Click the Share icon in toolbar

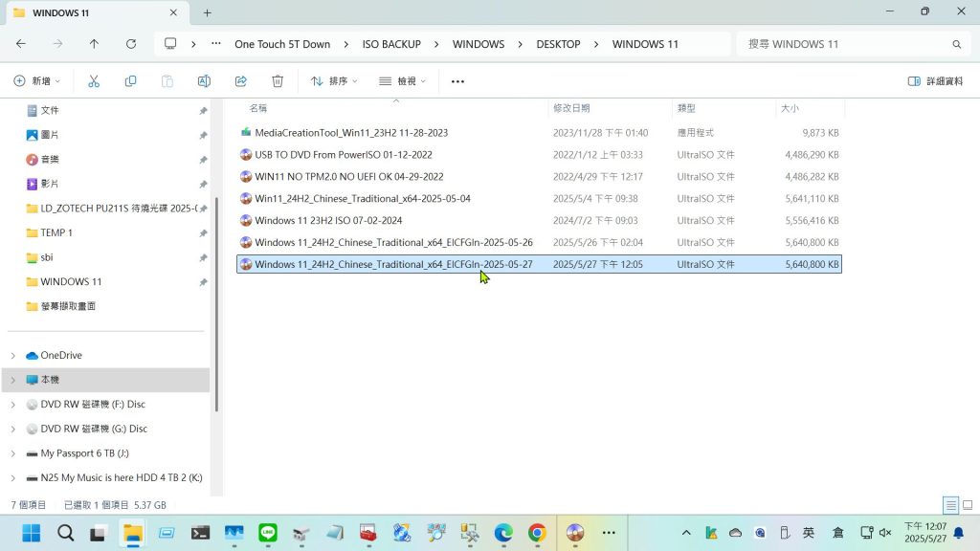click(240, 81)
